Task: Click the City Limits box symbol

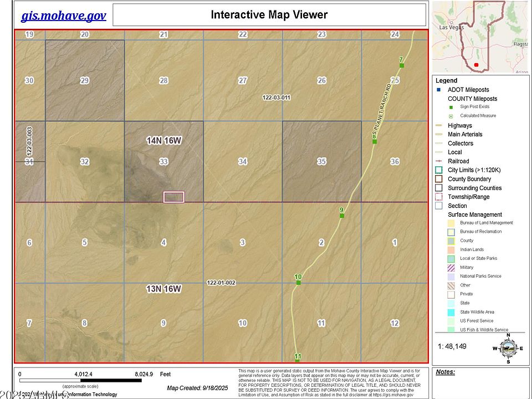Action: click(x=439, y=170)
